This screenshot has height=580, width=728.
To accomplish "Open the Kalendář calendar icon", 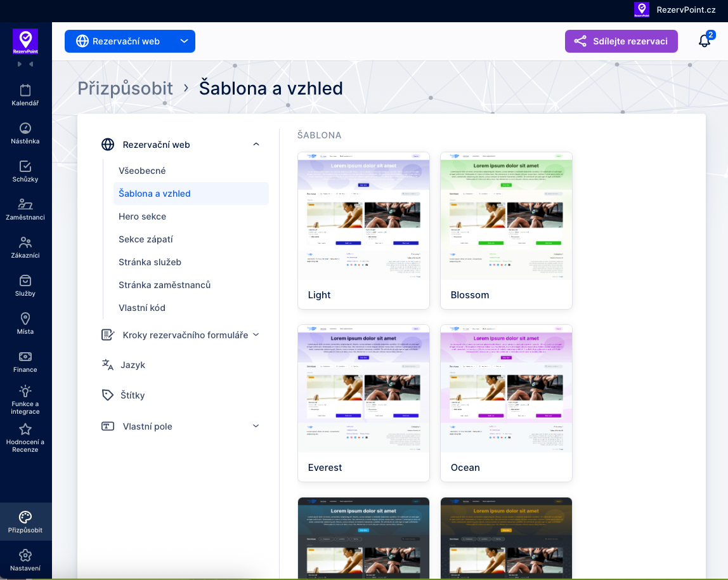I will tap(25, 90).
